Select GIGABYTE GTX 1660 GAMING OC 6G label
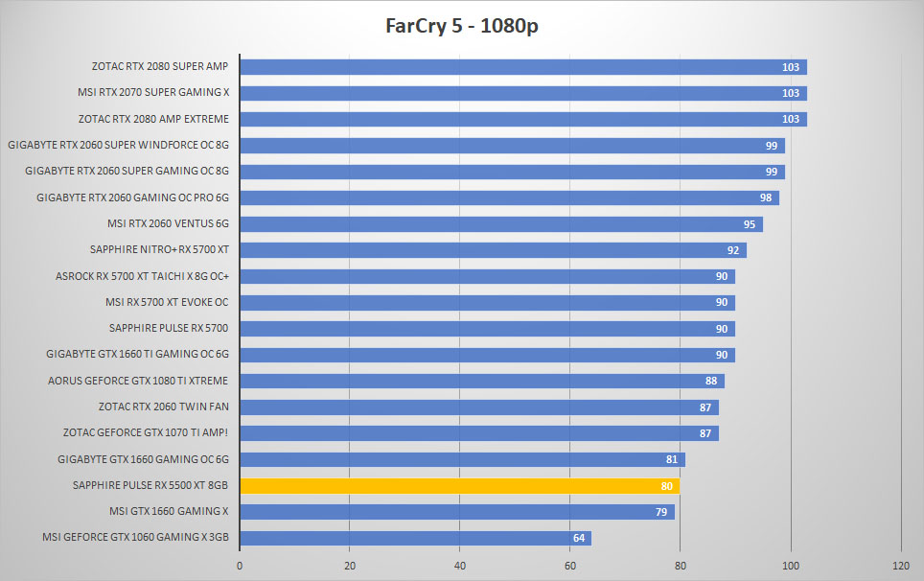924x581 pixels. click(143, 459)
